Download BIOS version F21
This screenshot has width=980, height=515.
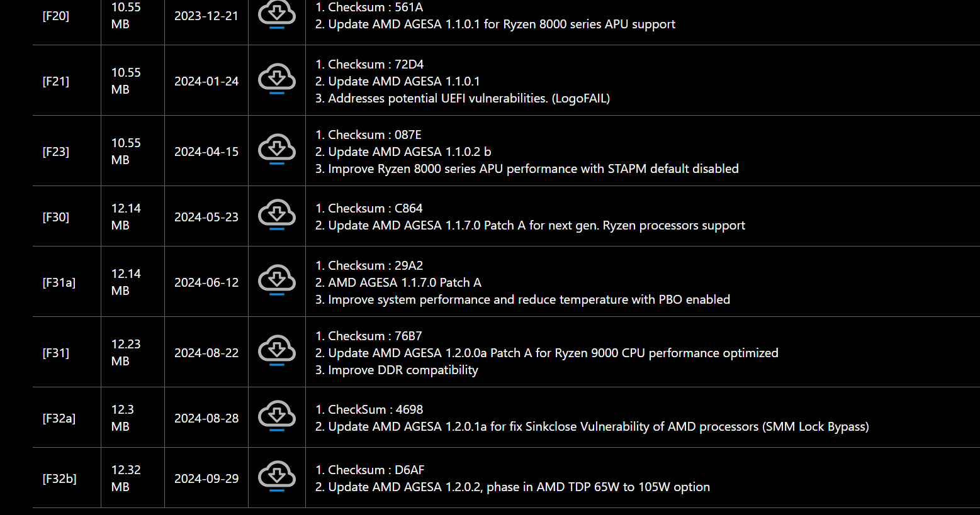(277, 79)
